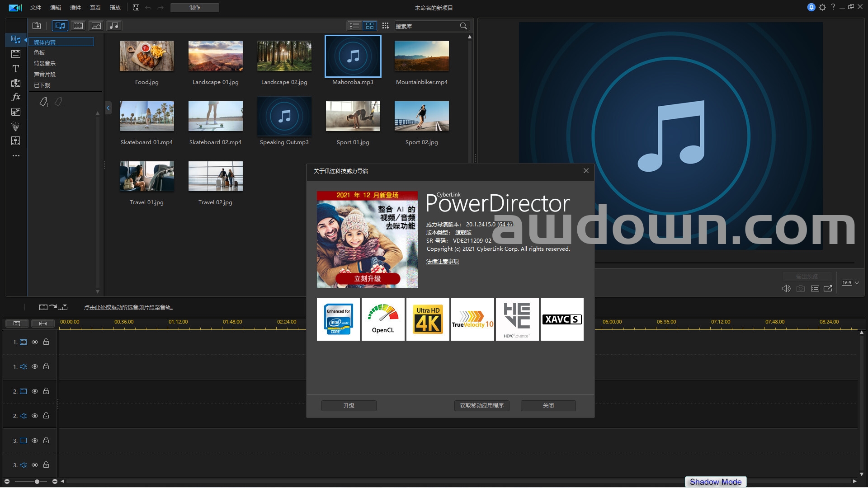Open the Effects room fx icon
Image resolution: width=868 pixels, height=488 pixels.
pyautogui.click(x=16, y=97)
